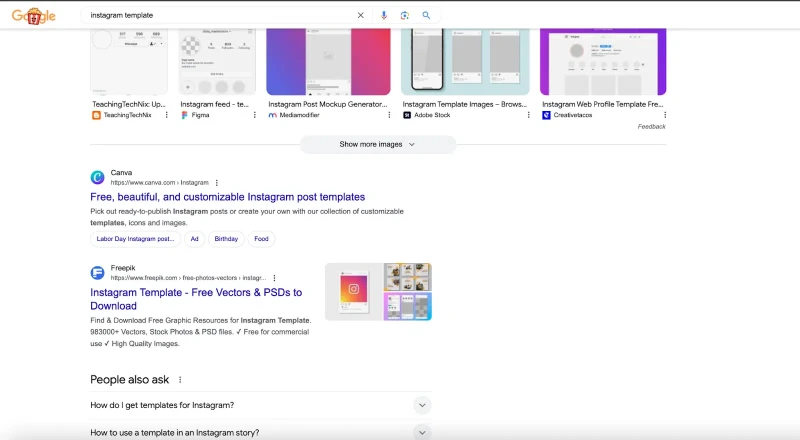Click the Freepik URL breadcrumb text
Screen dimensions: 800x440
[x=188, y=278]
